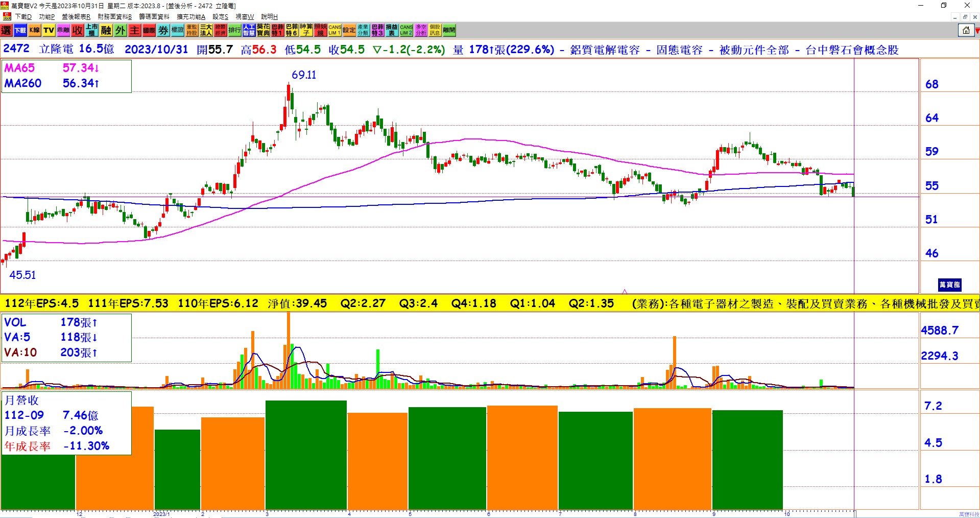Open the 設定S settings menu
The image size is (980, 518).
[x=220, y=17]
